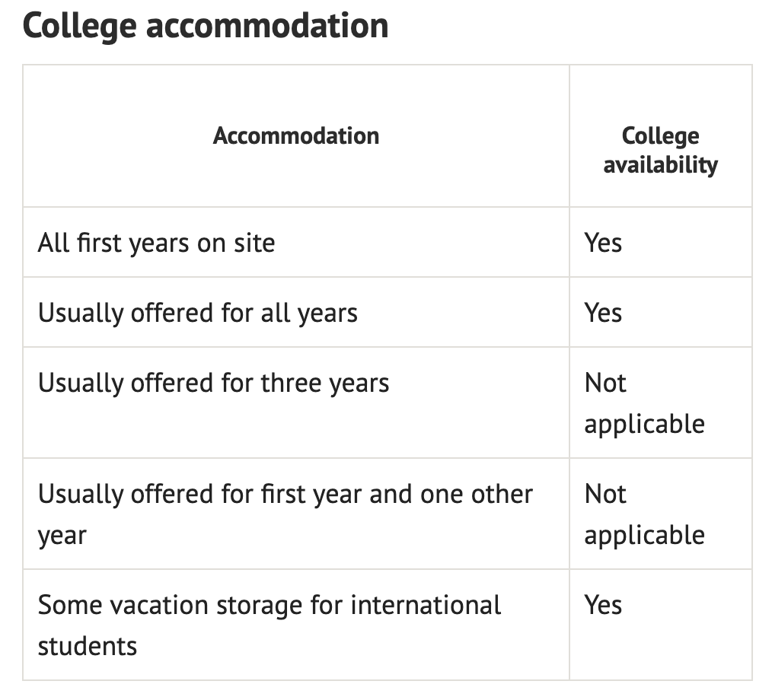This screenshot has height=700, width=772.
Task: Select the Accommodation column header
Action: point(296,135)
